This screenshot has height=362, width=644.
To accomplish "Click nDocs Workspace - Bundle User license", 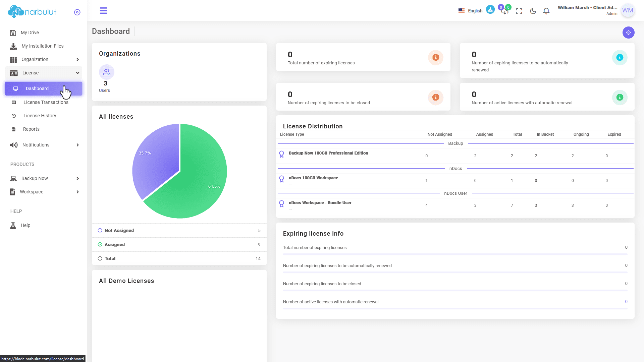I will click(320, 203).
